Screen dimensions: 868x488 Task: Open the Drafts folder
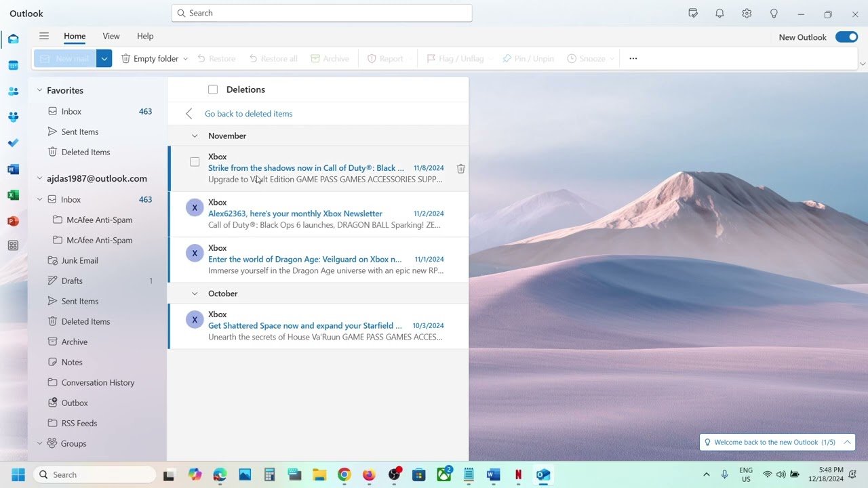[x=99, y=281]
